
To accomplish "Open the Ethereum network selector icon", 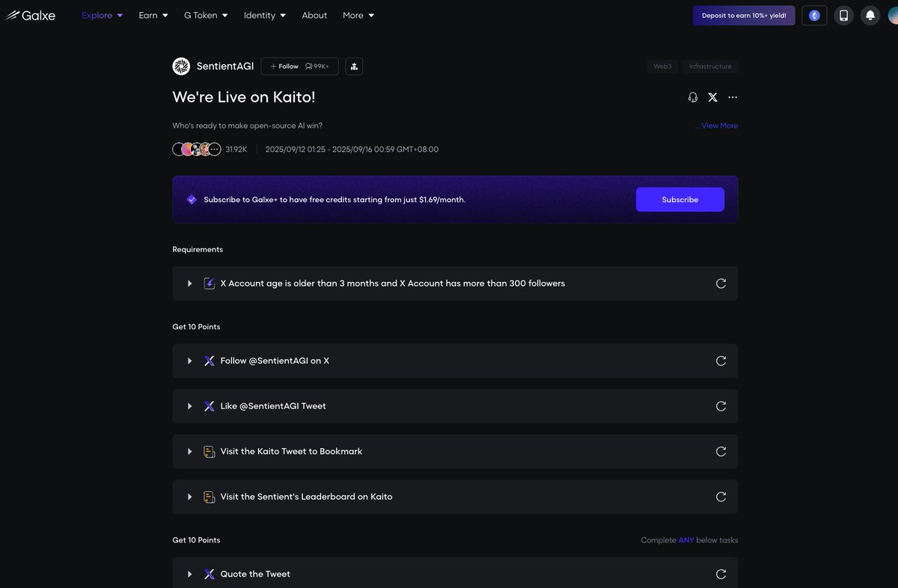I will click(814, 15).
